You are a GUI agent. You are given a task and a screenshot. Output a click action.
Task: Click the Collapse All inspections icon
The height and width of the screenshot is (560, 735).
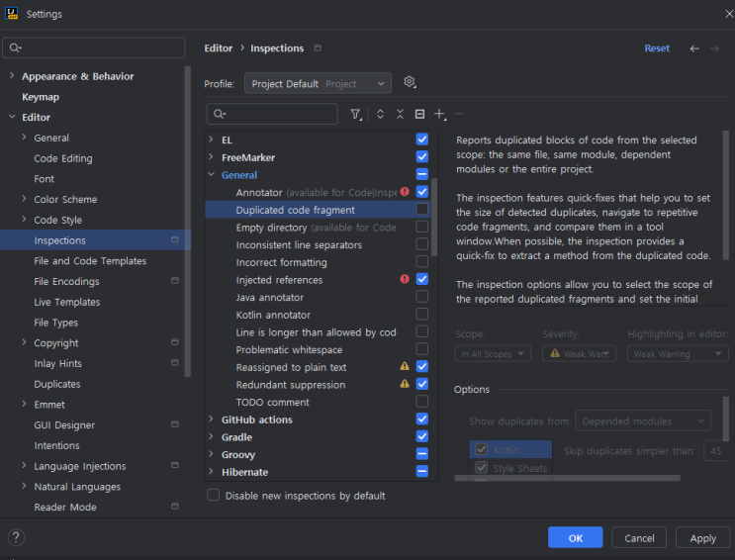(x=400, y=115)
